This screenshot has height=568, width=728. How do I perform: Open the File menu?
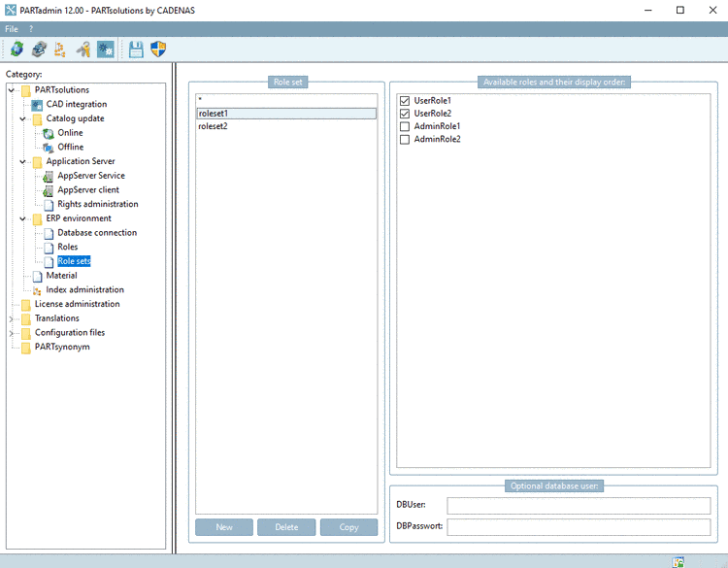[x=12, y=29]
